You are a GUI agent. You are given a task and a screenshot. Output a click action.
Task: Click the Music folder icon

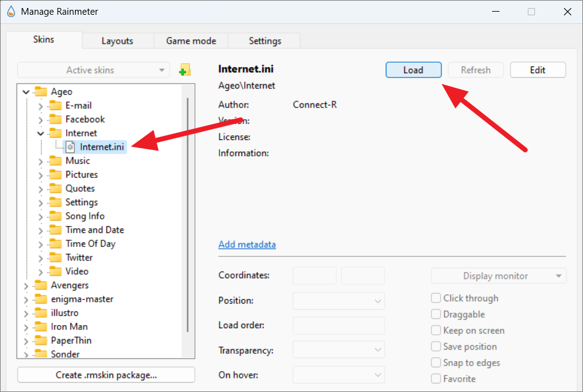55,160
